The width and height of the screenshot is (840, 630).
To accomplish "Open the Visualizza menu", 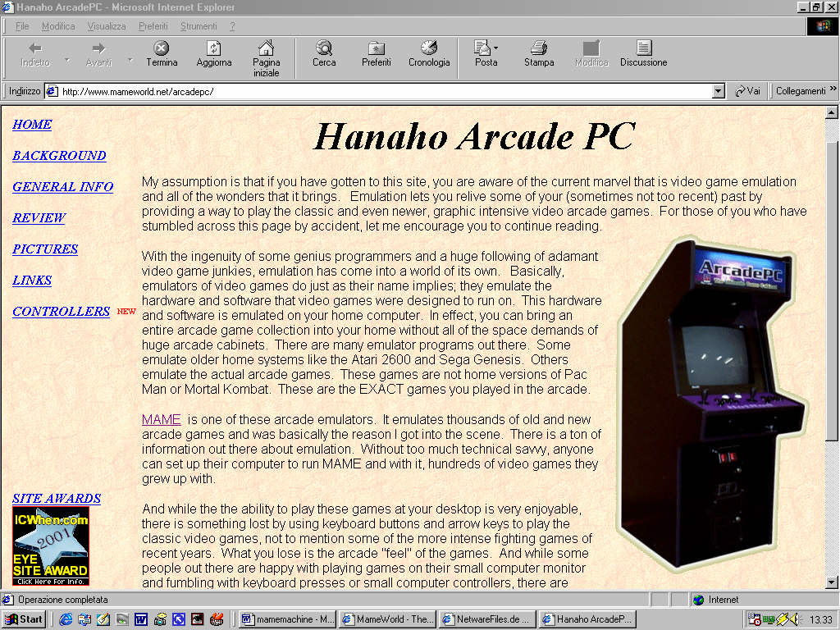I will click(x=107, y=26).
